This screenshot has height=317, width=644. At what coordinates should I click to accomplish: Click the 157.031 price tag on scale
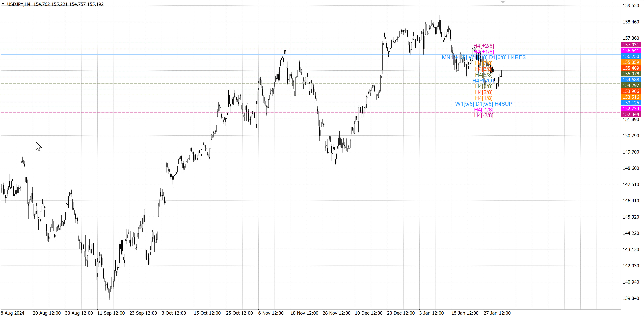click(631, 45)
